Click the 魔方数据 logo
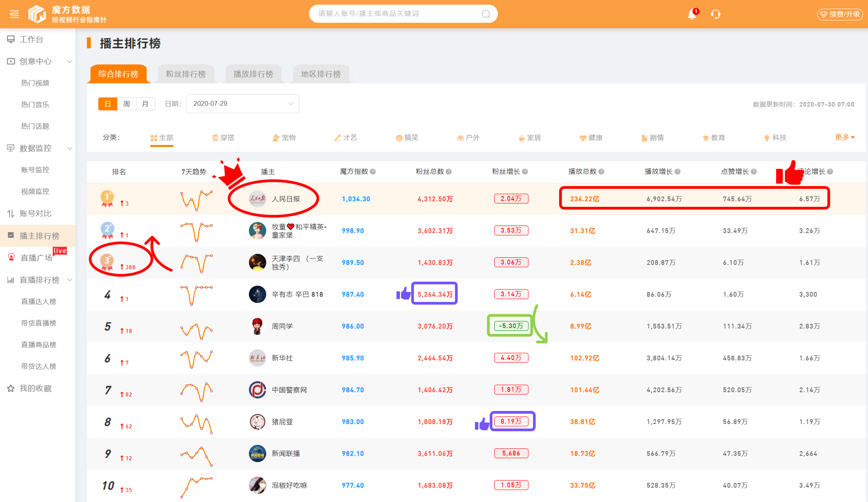The image size is (868, 502). 68,14
